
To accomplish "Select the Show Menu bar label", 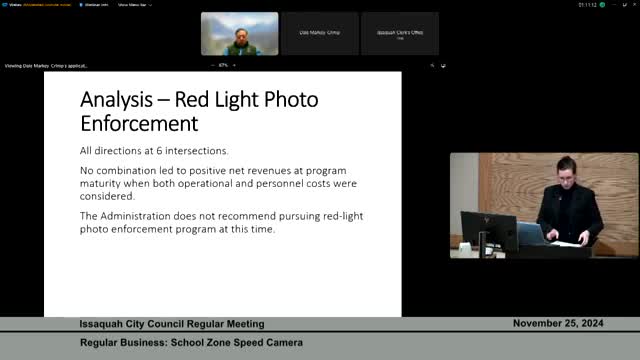I will tap(132, 5).
